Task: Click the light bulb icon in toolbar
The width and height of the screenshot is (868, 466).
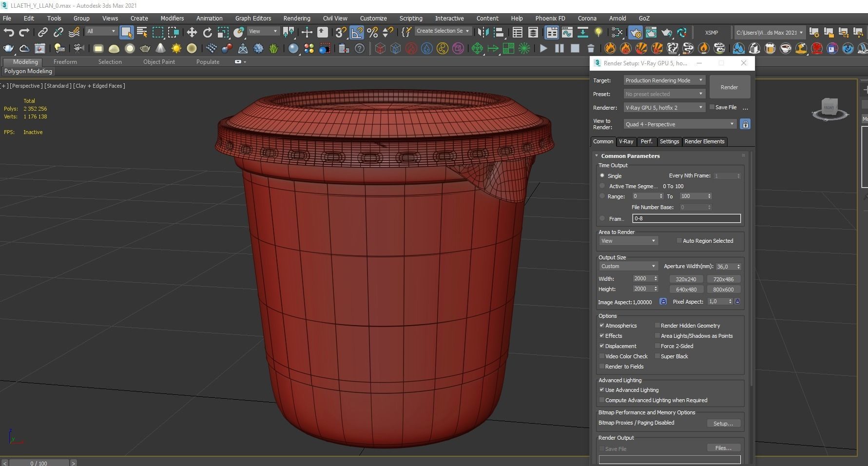Action: click(x=598, y=32)
